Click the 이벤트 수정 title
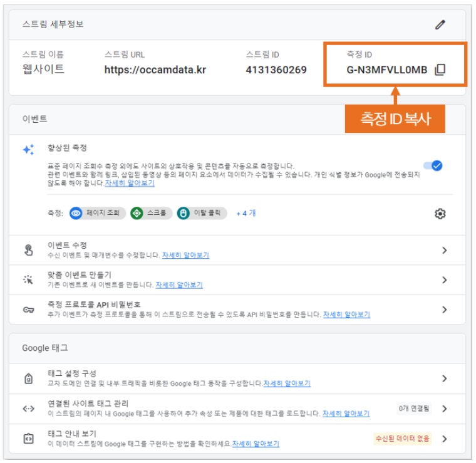This screenshot has width=476, height=463. (67, 245)
